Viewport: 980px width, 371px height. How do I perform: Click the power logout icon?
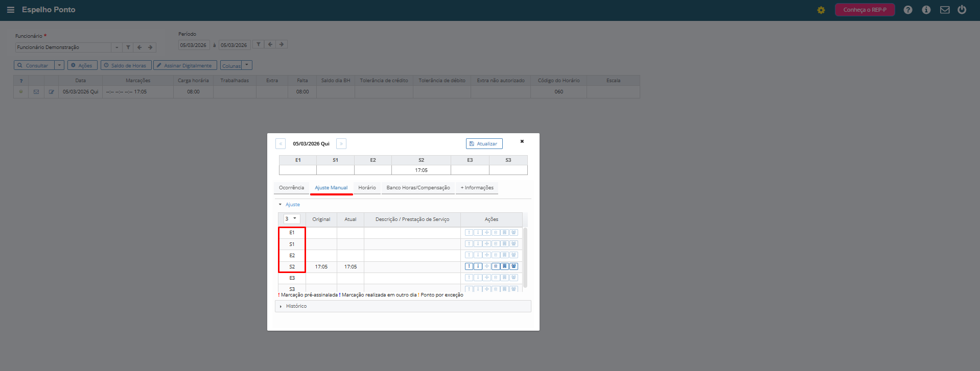coord(962,10)
